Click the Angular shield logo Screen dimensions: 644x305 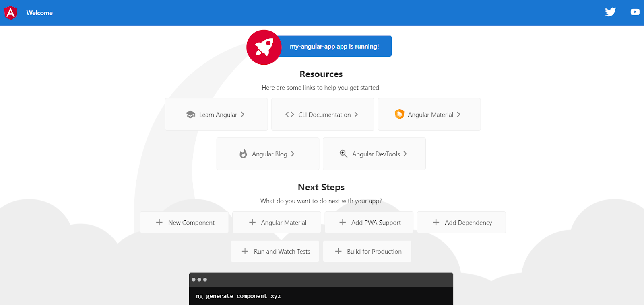[x=10, y=13]
